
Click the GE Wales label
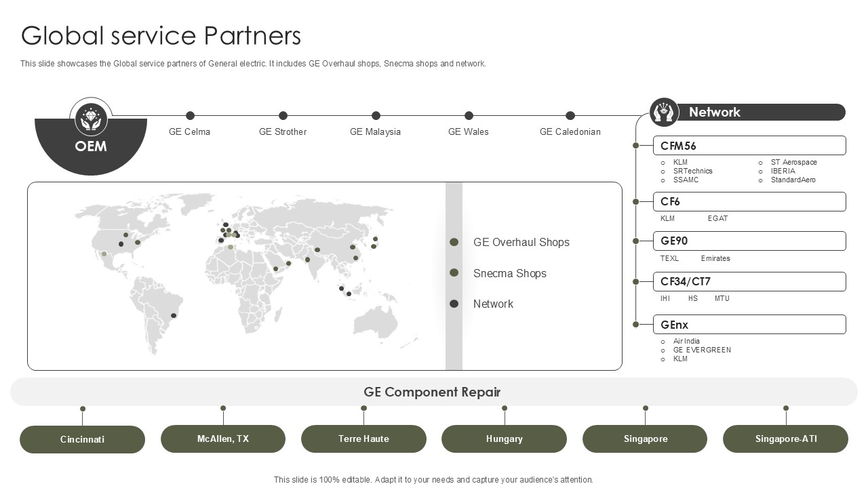pos(468,131)
